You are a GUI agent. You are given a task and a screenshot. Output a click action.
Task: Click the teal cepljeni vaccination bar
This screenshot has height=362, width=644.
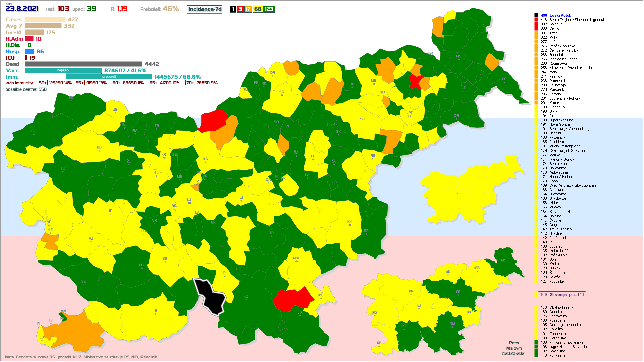(63, 70)
